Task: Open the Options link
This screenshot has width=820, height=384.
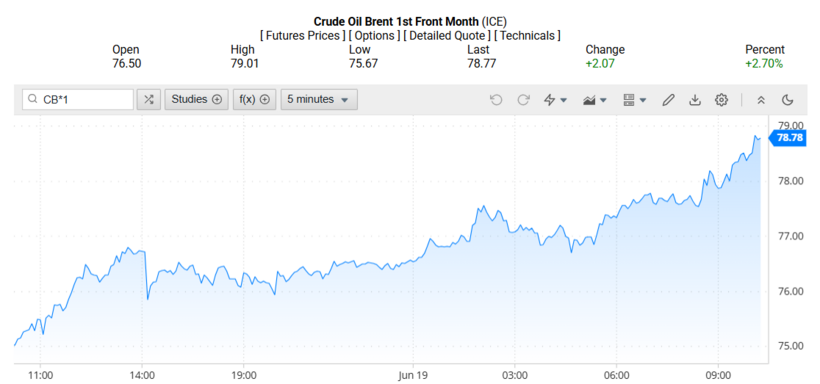Action: coord(374,36)
